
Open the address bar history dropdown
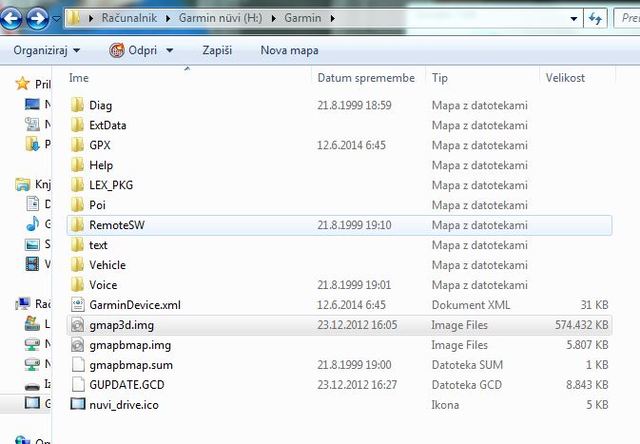(573, 19)
